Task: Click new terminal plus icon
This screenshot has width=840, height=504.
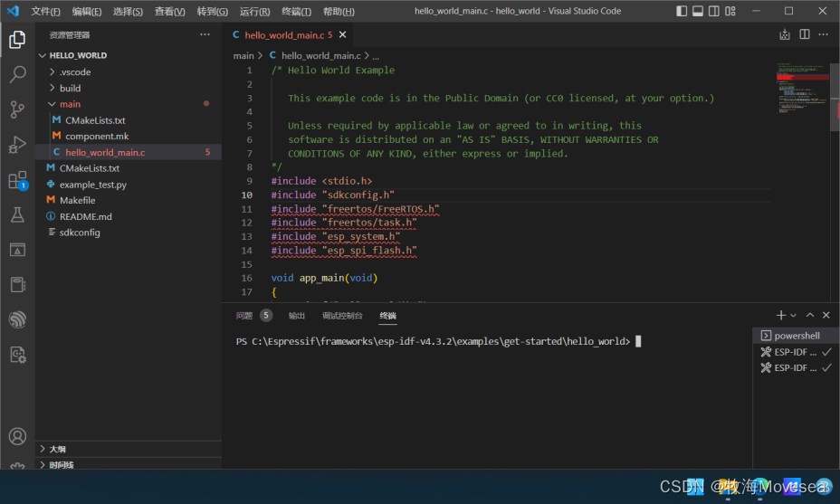Action: tap(780, 316)
